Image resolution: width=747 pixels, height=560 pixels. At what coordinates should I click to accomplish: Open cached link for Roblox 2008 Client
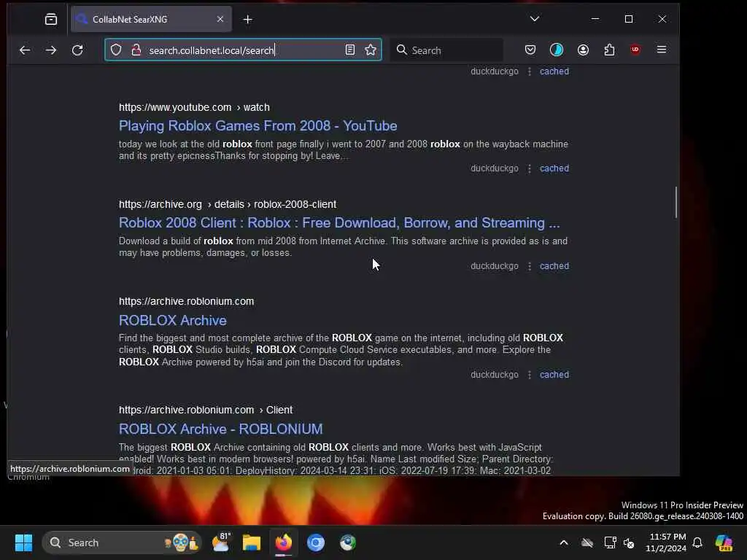(x=554, y=266)
